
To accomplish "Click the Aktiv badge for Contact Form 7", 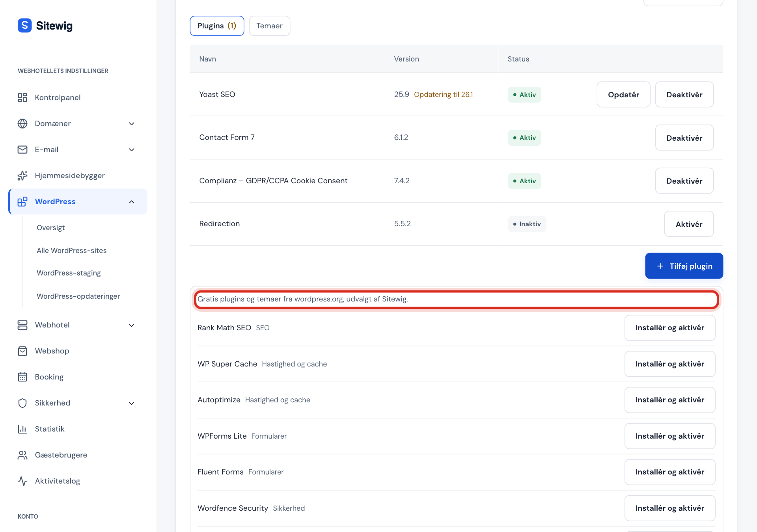I will (x=524, y=138).
